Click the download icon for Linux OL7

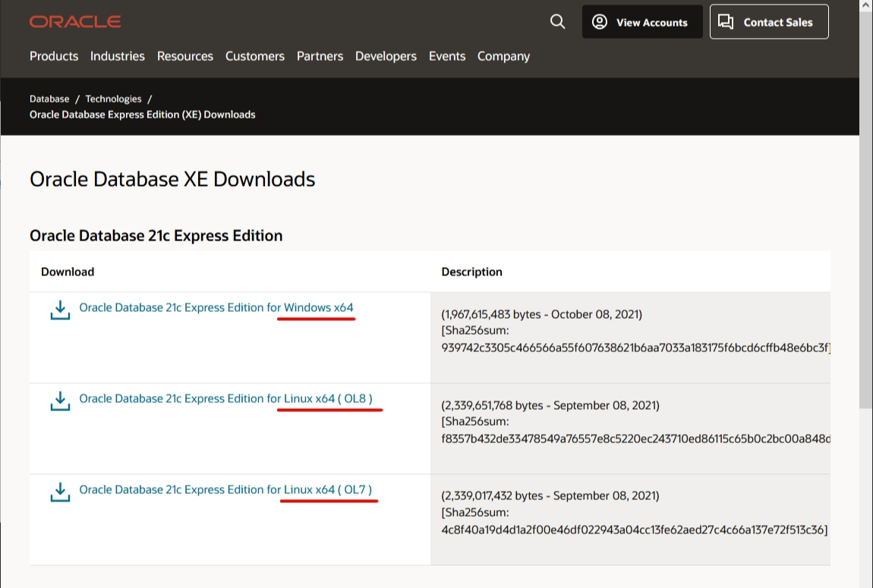(x=60, y=492)
